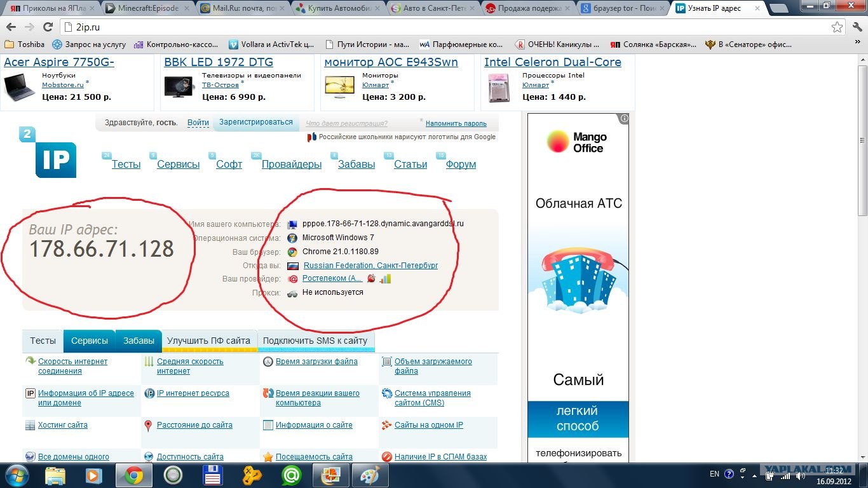Open the Запрос на услугу bookmark
Image resolution: width=868 pixels, height=488 pixels.
pyautogui.click(x=90, y=44)
